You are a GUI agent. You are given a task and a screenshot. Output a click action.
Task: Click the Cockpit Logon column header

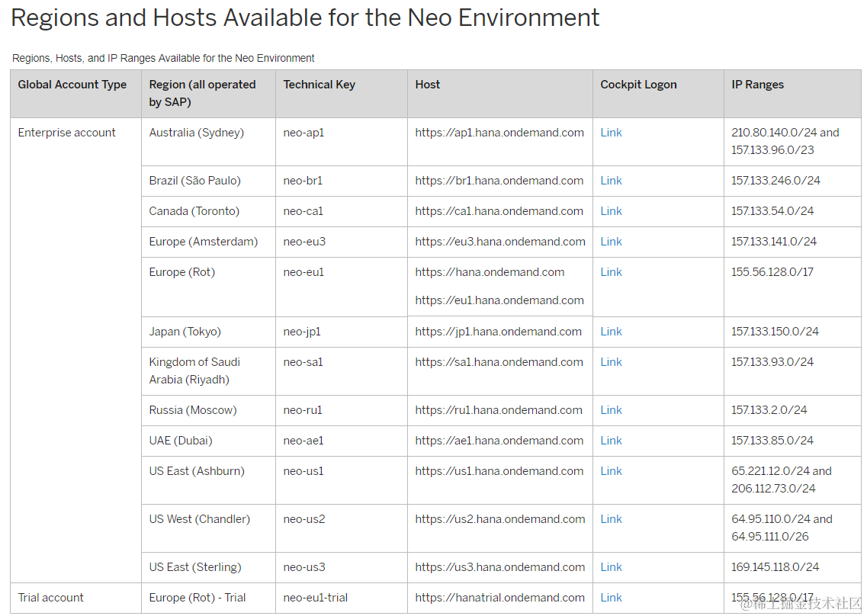(638, 85)
